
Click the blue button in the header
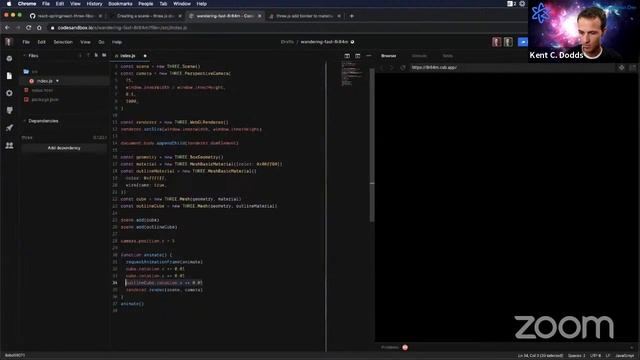click(522, 42)
